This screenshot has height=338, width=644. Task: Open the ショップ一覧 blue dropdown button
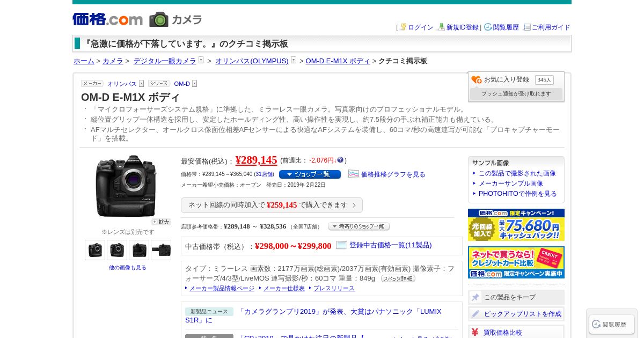[x=310, y=174]
